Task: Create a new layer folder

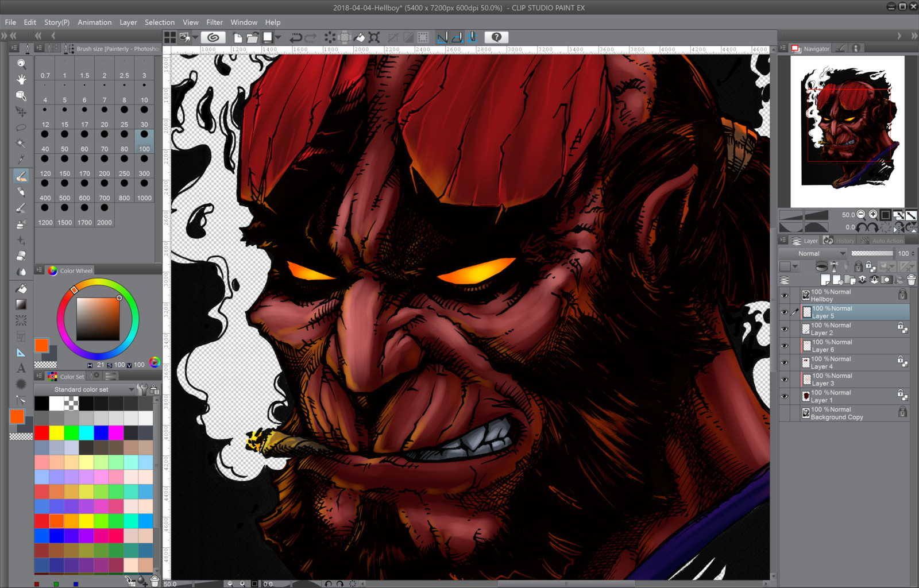Action: tap(850, 280)
